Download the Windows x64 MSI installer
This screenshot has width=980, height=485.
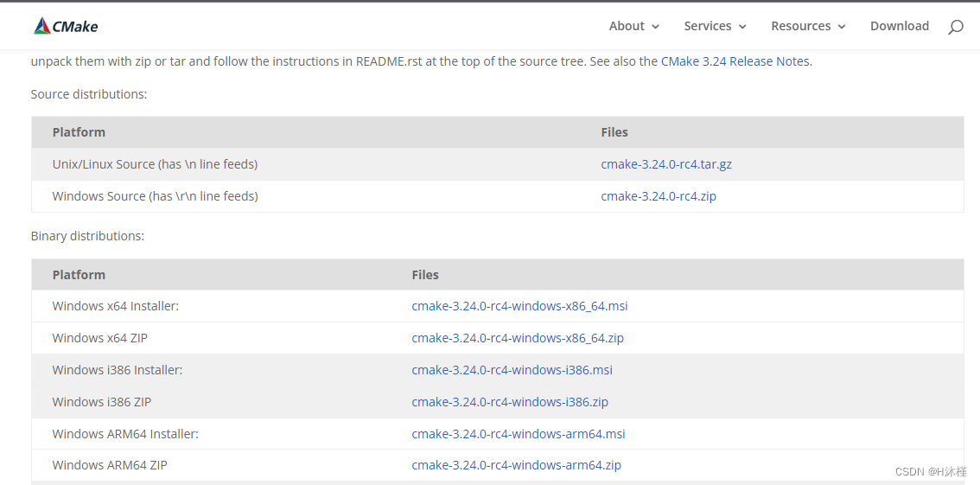coord(519,306)
